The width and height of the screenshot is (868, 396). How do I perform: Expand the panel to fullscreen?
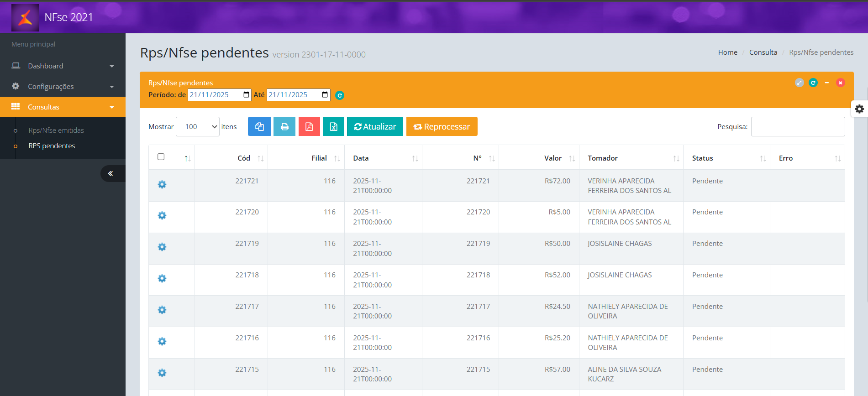[x=800, y=83]
